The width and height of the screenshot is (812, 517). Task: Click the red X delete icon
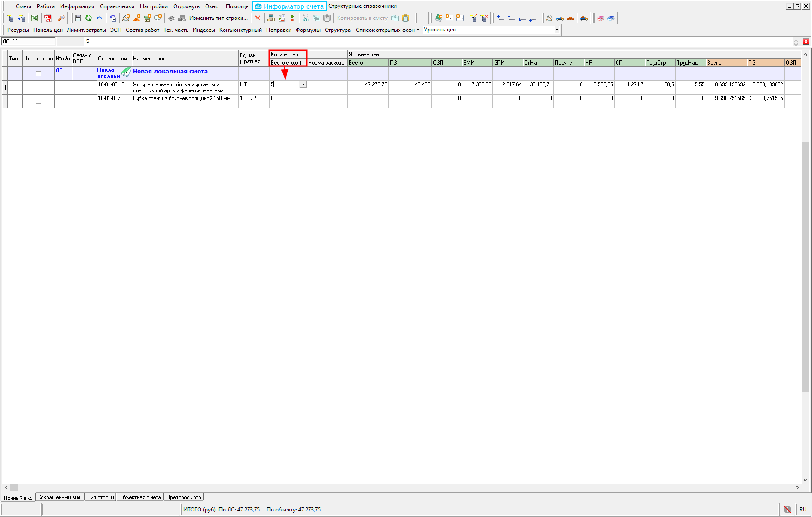click(x=258, y=18)
